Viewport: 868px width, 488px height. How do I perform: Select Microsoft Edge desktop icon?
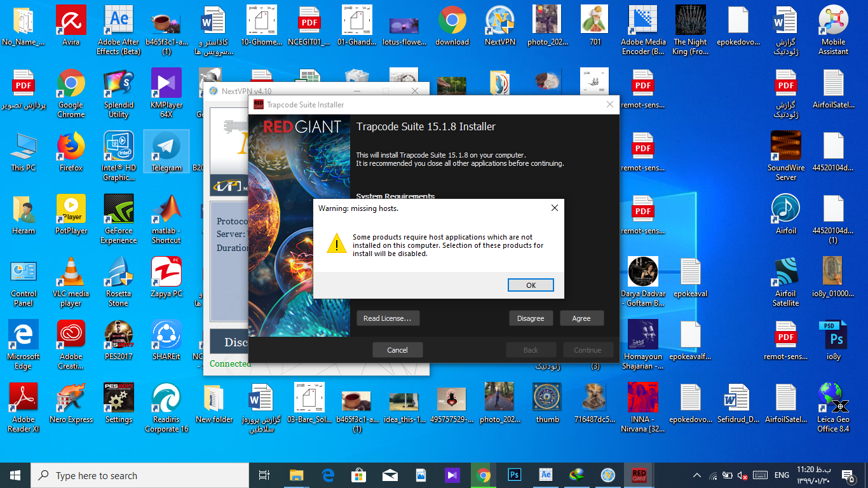tap(24, 345)
